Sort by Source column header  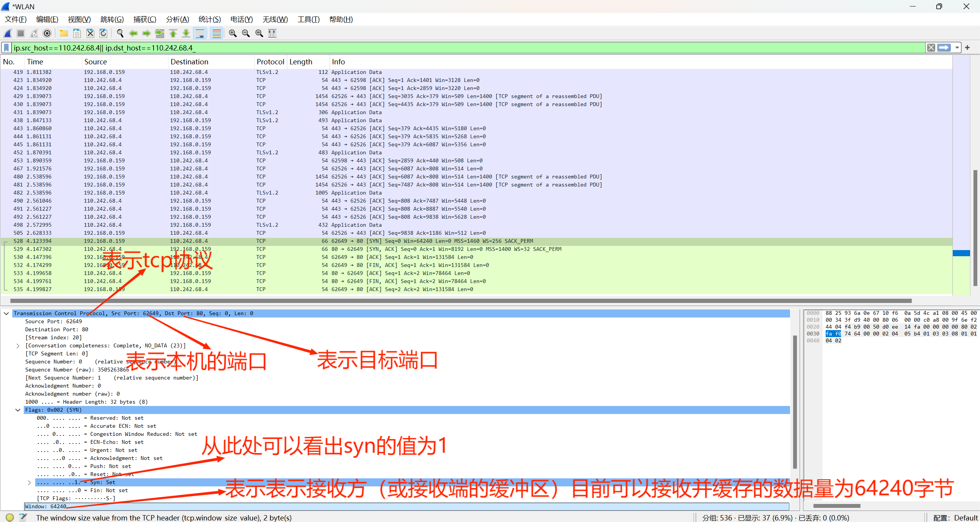pyautogui.click(x=125, y=62)
